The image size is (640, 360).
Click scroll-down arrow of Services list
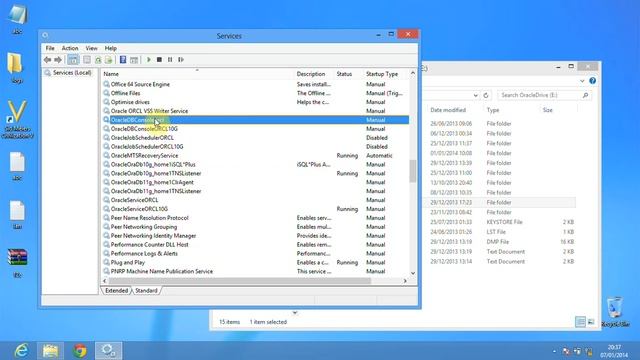413,273
